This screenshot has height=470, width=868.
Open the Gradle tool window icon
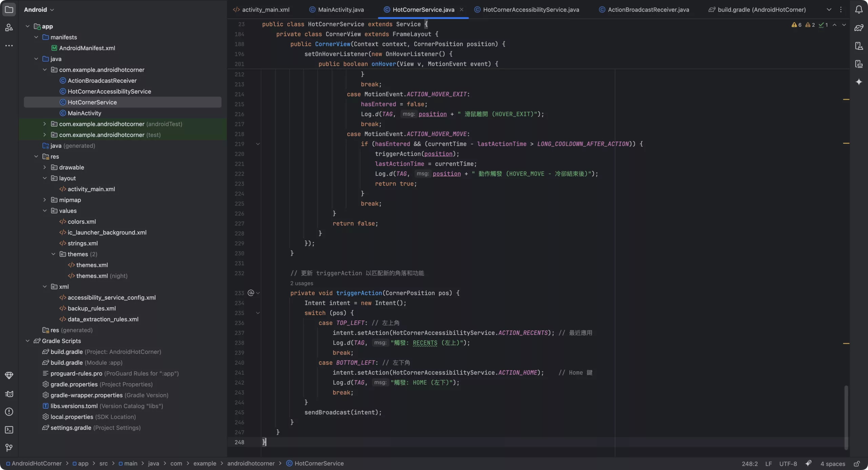(x=859, y=27)
